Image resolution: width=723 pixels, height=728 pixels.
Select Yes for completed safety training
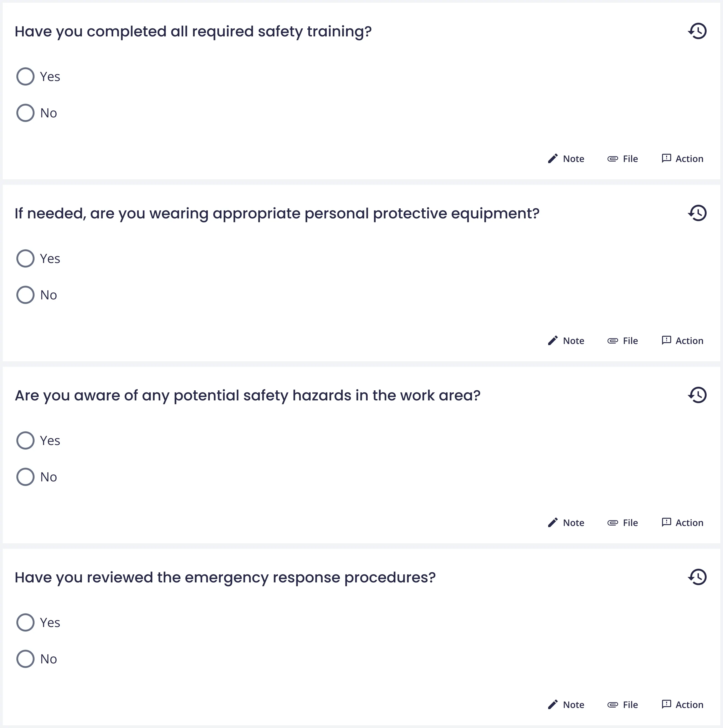click(26, 76)
